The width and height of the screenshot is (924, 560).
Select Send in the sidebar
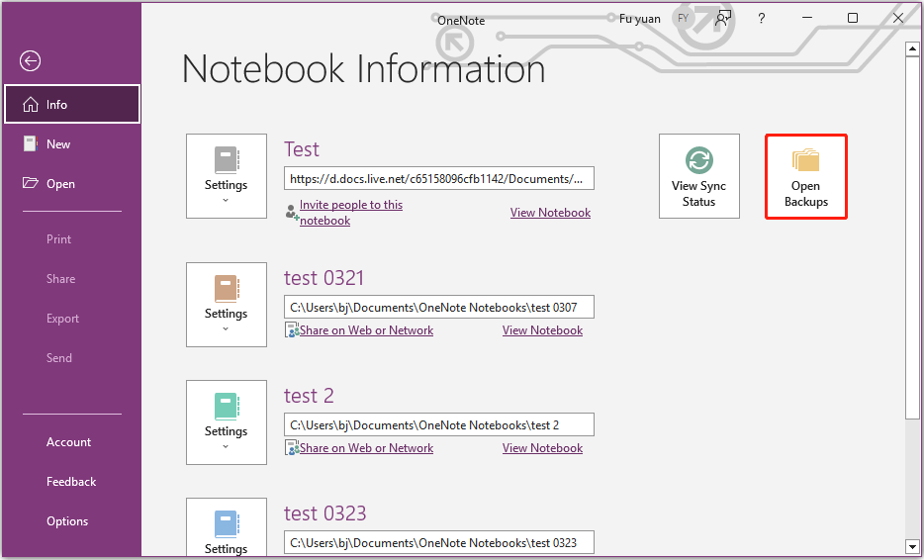(x=59, y=358)
